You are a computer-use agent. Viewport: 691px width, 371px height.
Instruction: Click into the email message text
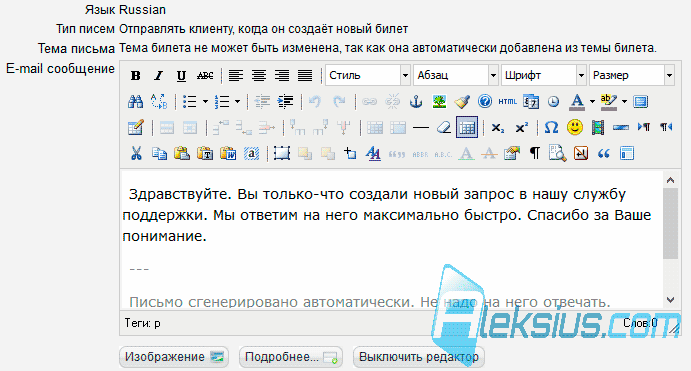click(x=391, y=240)
